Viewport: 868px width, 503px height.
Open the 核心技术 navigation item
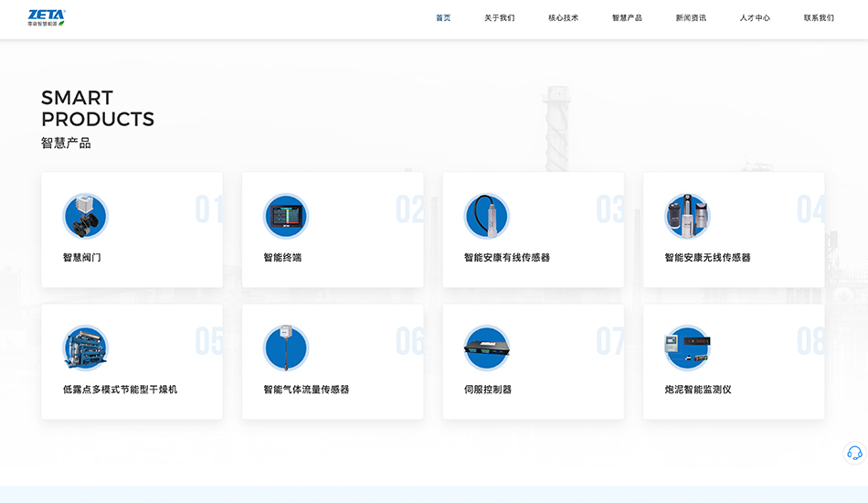(x=563, y=18)
